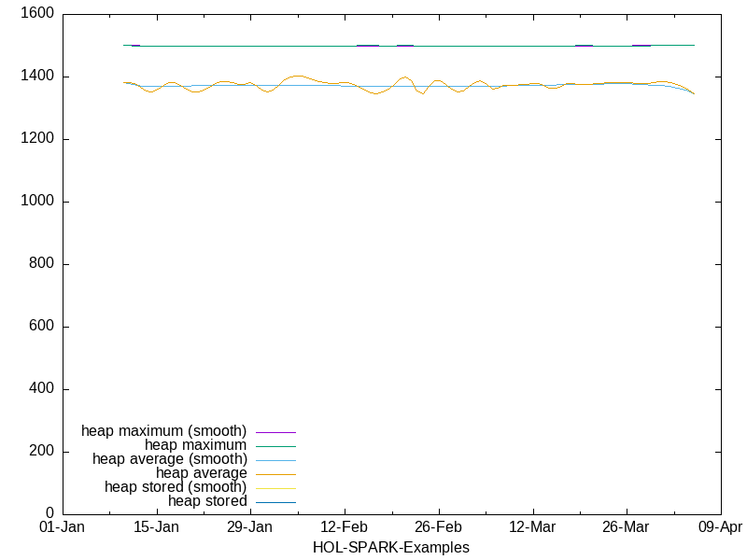The image size is (747, 560).
Task: Select the "heap maximum" legend entry text
Action: 195,445
